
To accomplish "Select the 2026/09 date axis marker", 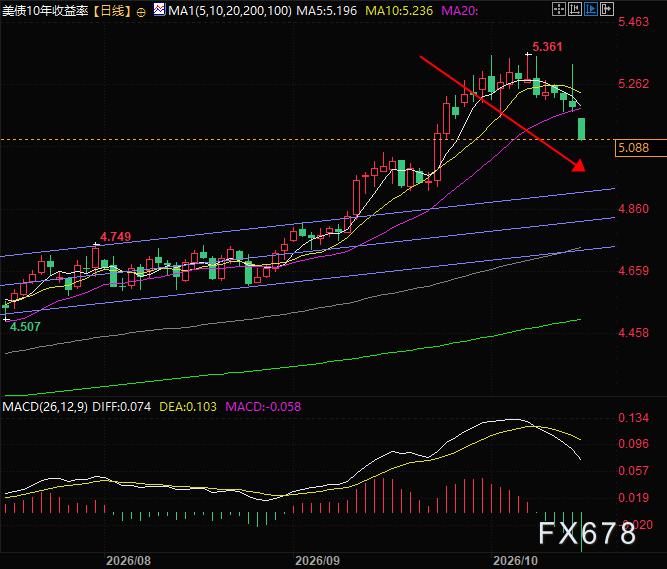I will [x=317, y=560].
